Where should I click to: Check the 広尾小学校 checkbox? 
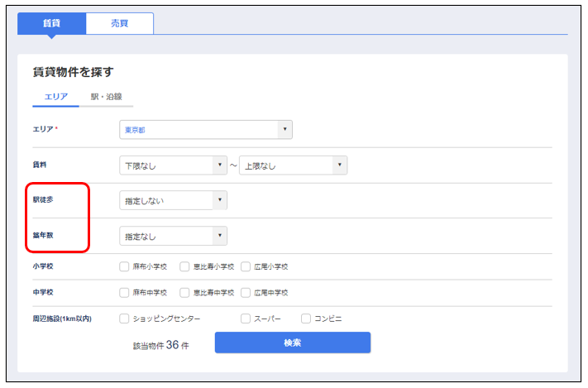[246, 267]
